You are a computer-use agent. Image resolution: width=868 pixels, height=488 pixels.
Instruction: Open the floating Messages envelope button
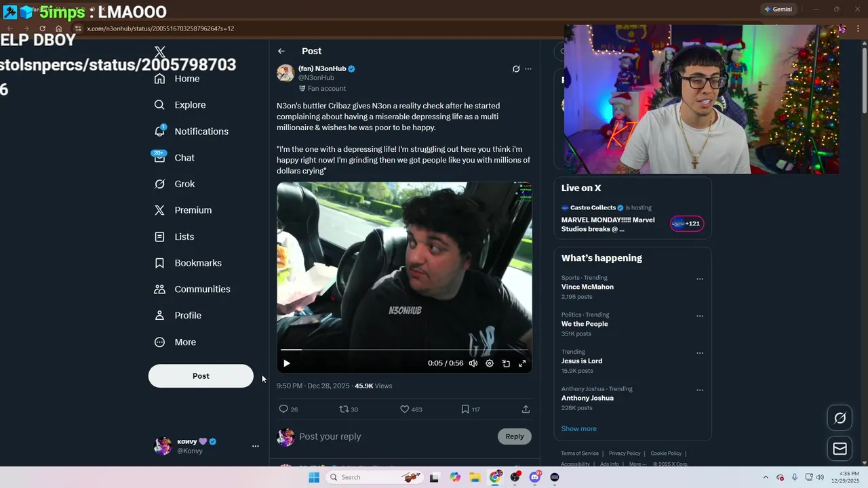coord(840,449)
